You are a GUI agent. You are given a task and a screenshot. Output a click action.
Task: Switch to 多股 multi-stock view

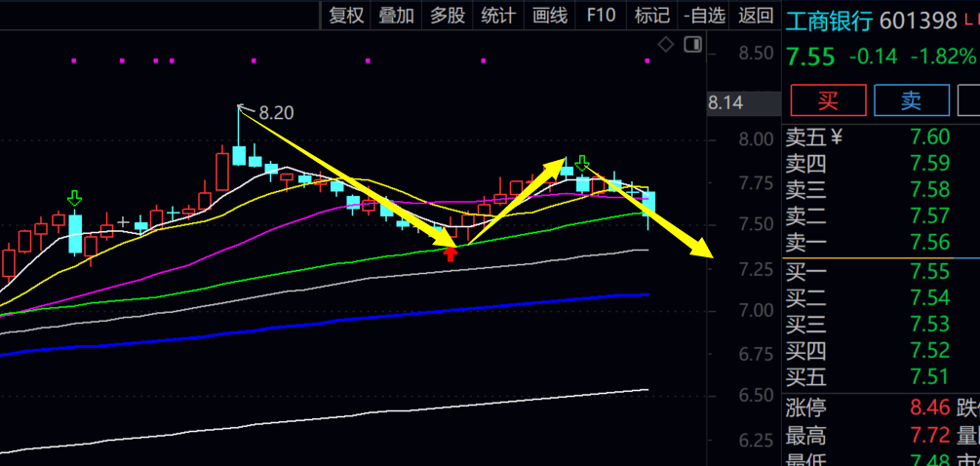coord(448,15)
